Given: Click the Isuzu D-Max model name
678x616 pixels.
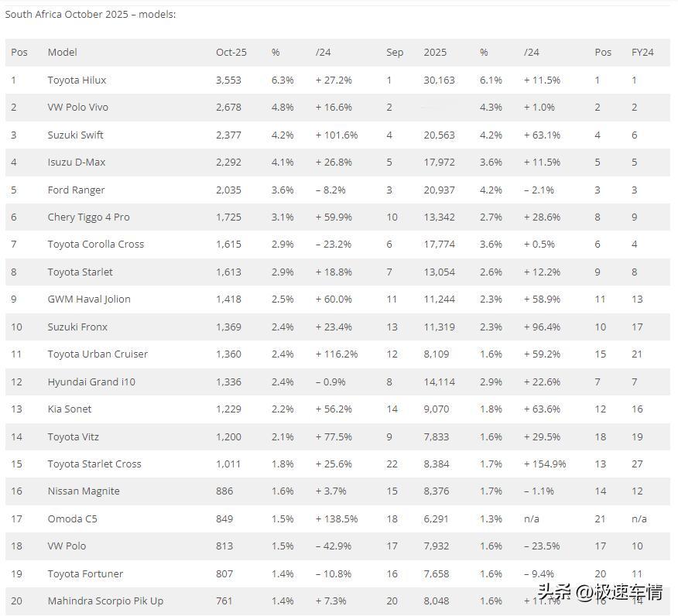Looking at the screenshot, I should coord(76,163).
